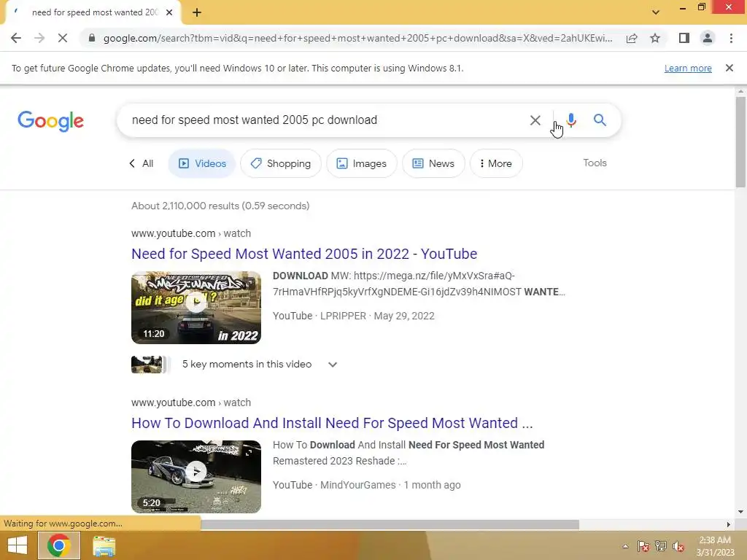The width and height of the screenshot is (747, 560).
Task: Click About 2,110,000 results text
Action: pos(220,206)
